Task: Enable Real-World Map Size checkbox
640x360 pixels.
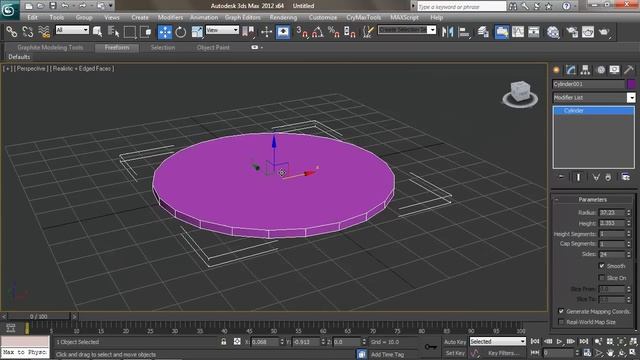Action: pyautogui.click(x=561, y=322)
